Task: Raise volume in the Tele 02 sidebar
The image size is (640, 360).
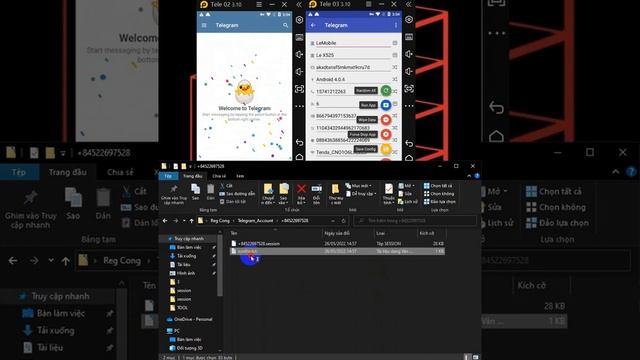Action: 299,54
